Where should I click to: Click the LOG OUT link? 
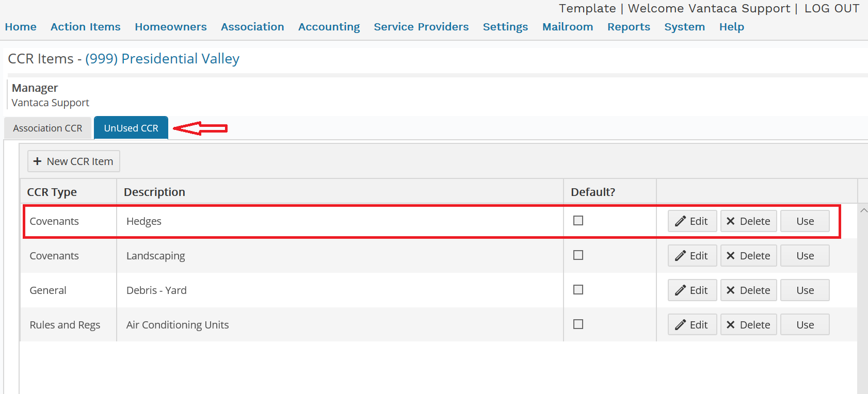(x=832, y=9)
